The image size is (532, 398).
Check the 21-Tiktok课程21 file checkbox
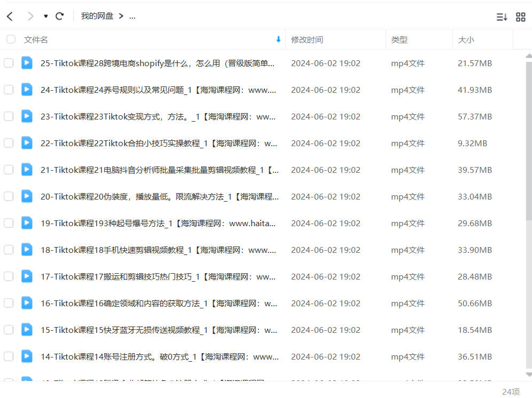click(9, 170)
